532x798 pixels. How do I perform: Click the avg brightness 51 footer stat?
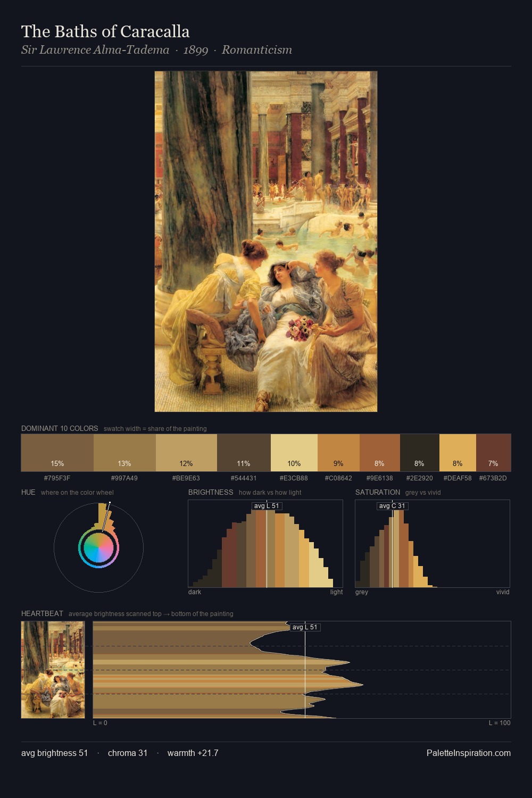point(54,753)
